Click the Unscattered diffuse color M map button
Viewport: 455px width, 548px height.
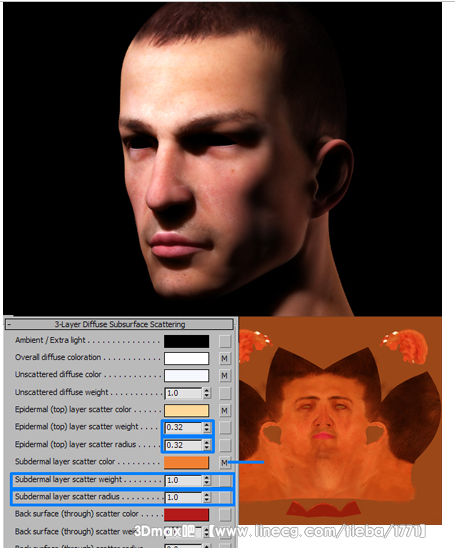225,375
